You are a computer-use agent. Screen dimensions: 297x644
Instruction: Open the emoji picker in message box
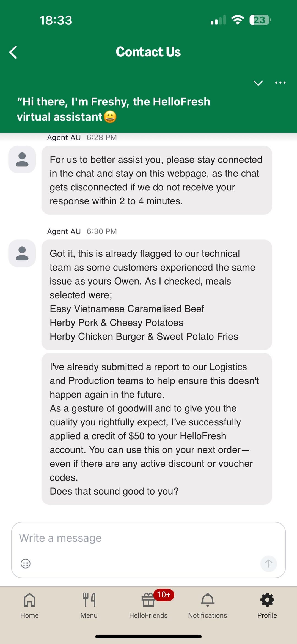click(26, 563)
